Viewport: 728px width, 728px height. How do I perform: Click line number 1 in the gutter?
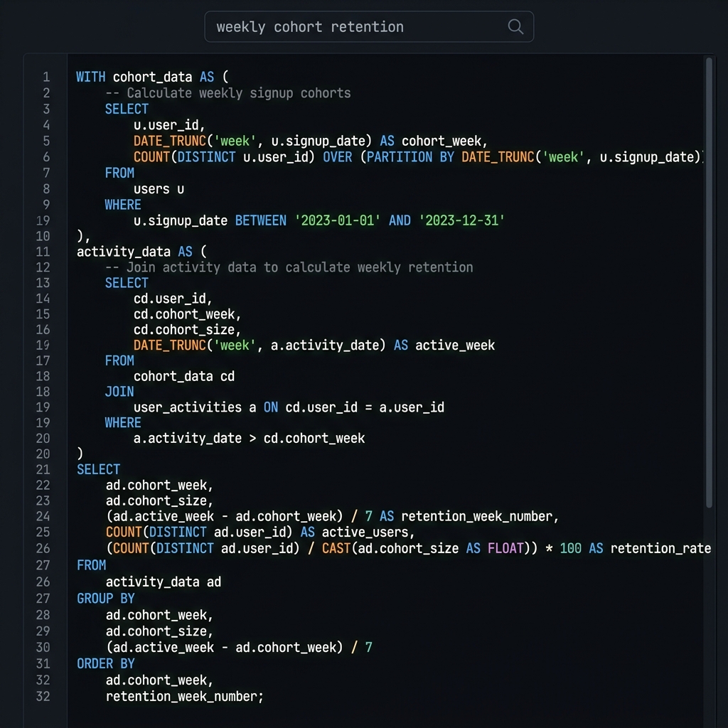pos(45,77)
